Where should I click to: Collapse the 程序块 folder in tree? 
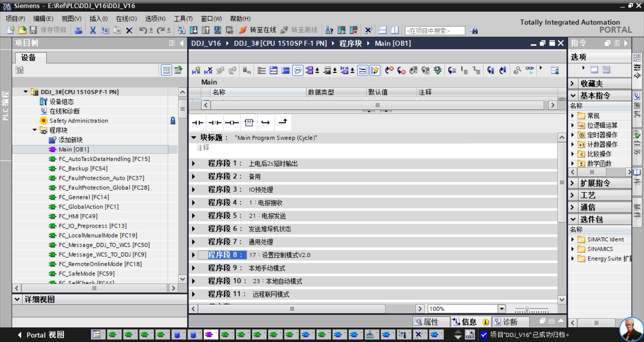tap(35, 130)
